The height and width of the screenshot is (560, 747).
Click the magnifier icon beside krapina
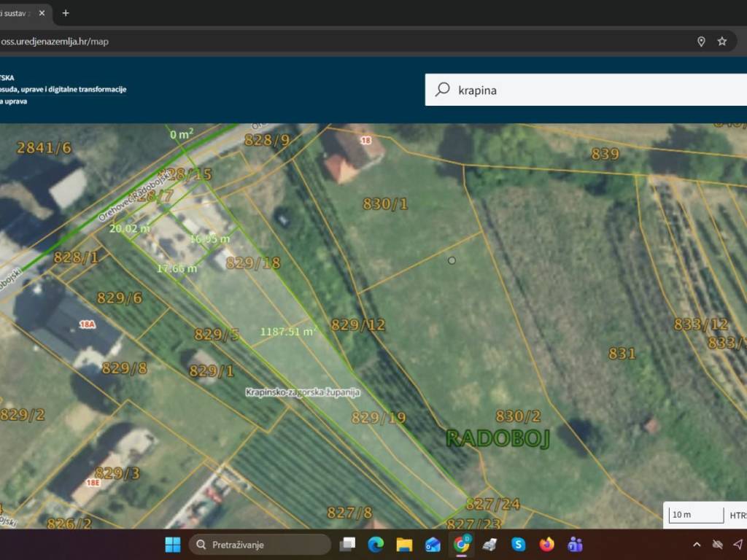click(x=442, y=90)
